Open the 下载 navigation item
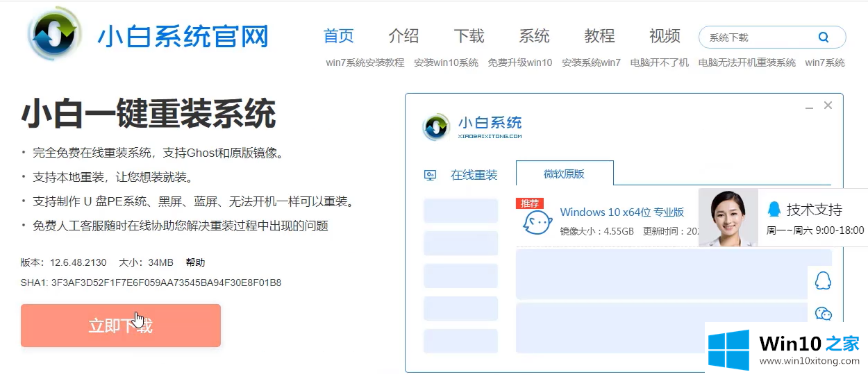 coord(469,36)
